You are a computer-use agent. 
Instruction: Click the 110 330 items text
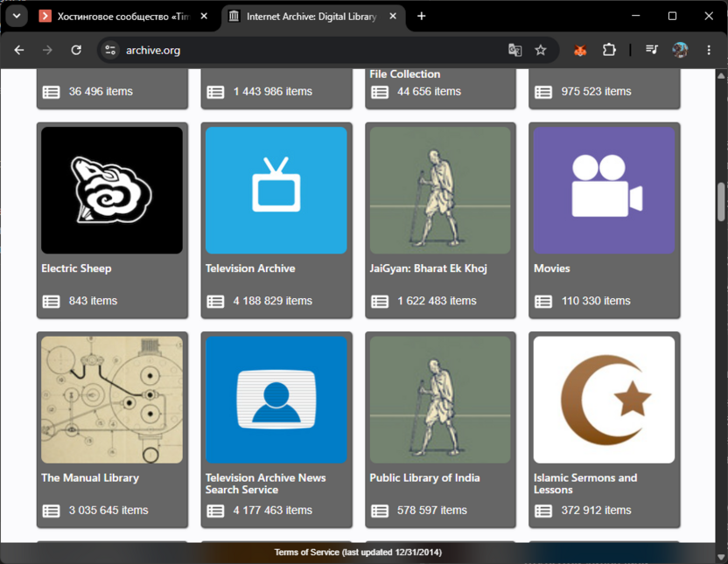point(596,301)
